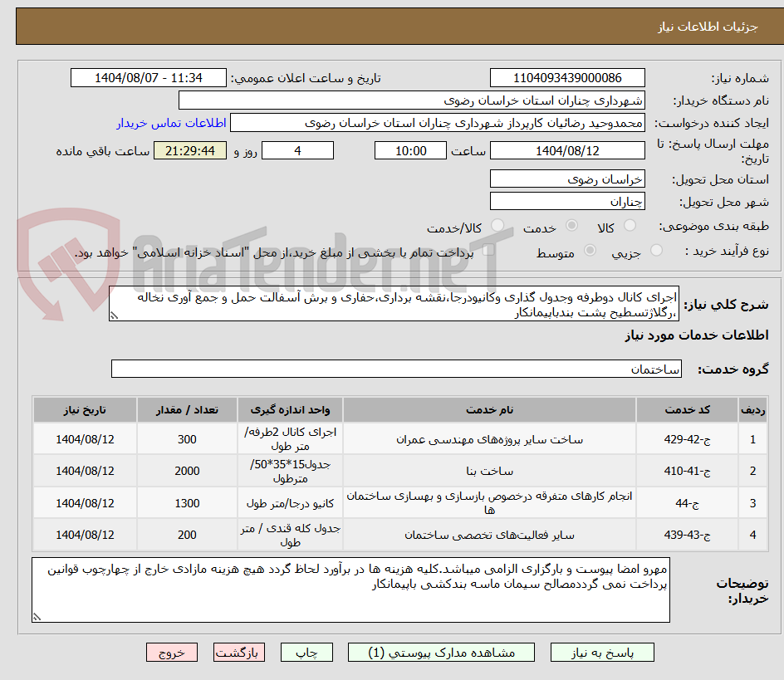The image size is (784, 680).
Task: Click unit cell کانیو درجا/متر طول
Action: (x=290, y=503)
